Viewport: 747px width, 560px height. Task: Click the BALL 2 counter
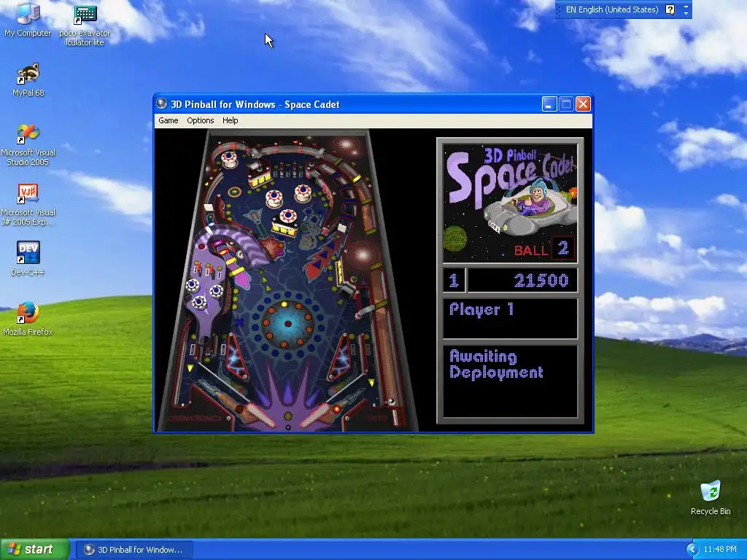(x=544, y=249)
